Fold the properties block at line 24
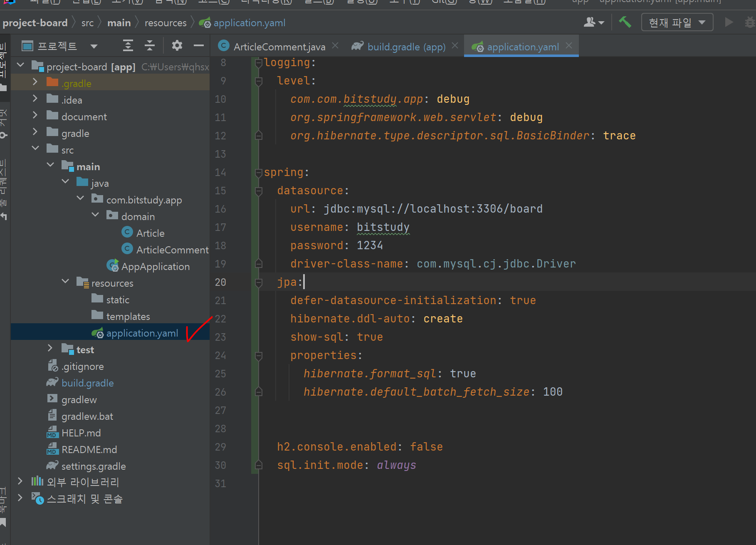Image resolution: width=756 pixels, height=545 pixels. [259, 356]
